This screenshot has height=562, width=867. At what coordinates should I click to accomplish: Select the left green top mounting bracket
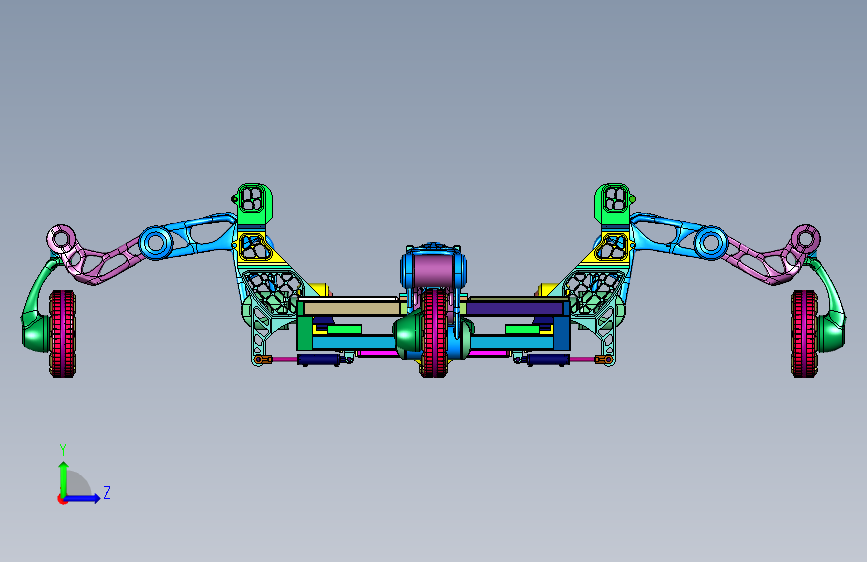tap(254, 204)
